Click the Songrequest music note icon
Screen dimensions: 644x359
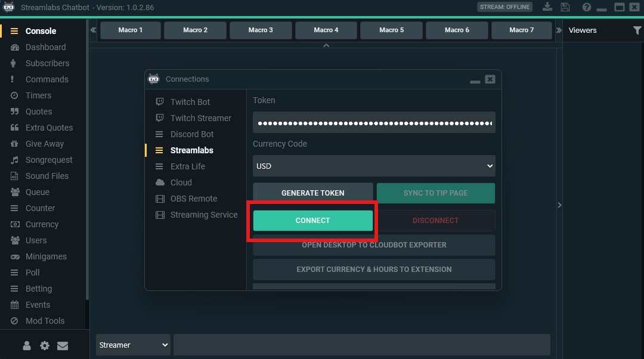[x=14, y=160]
